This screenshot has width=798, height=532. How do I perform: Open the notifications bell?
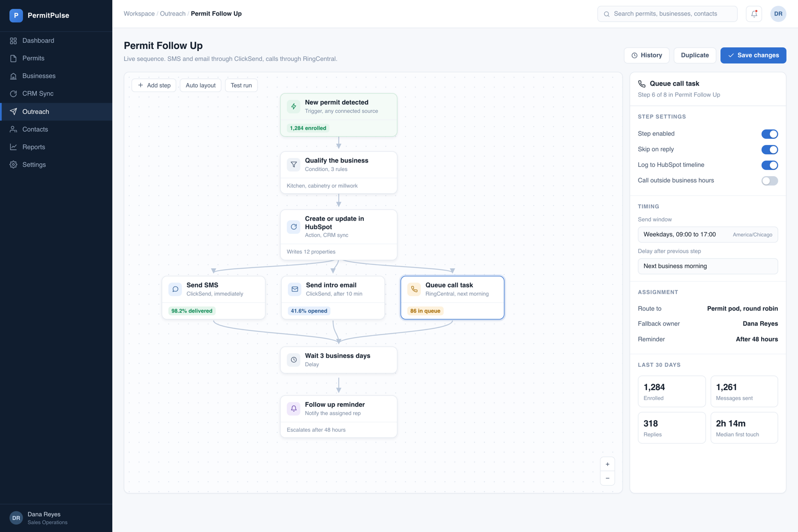pos(754,14)
